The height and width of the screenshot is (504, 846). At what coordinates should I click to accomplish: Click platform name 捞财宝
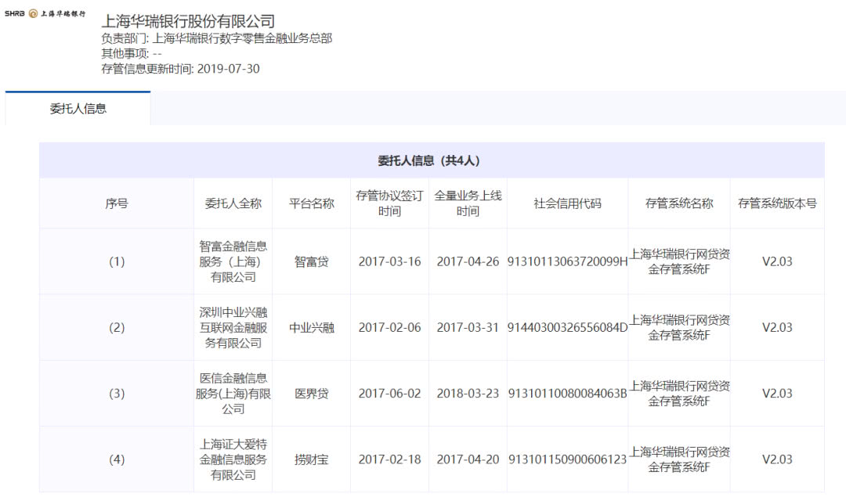coord(311,459)
